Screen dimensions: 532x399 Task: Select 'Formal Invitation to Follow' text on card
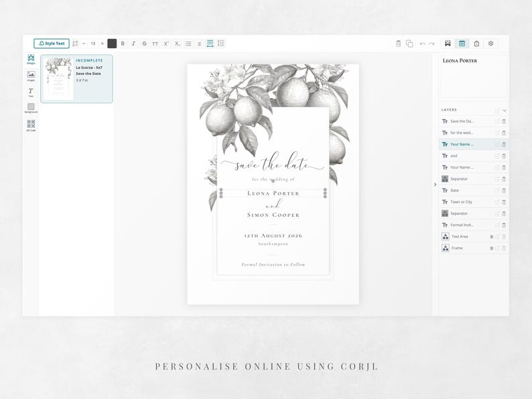[273, 264]
